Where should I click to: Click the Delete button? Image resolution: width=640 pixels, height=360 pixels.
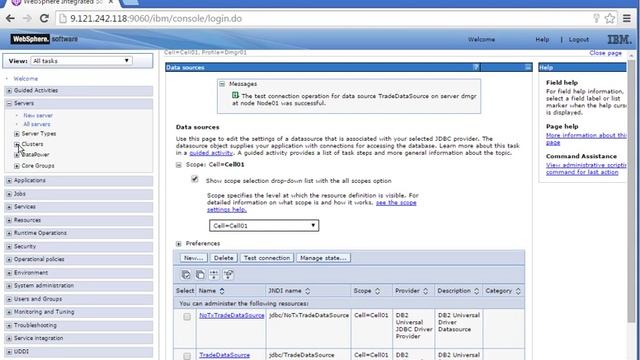224,258
